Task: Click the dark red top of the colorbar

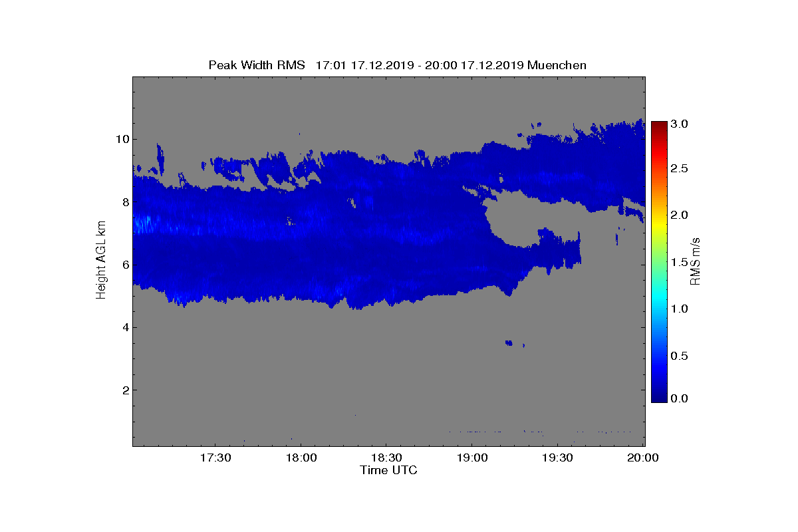Action: [x=659, y=126]
